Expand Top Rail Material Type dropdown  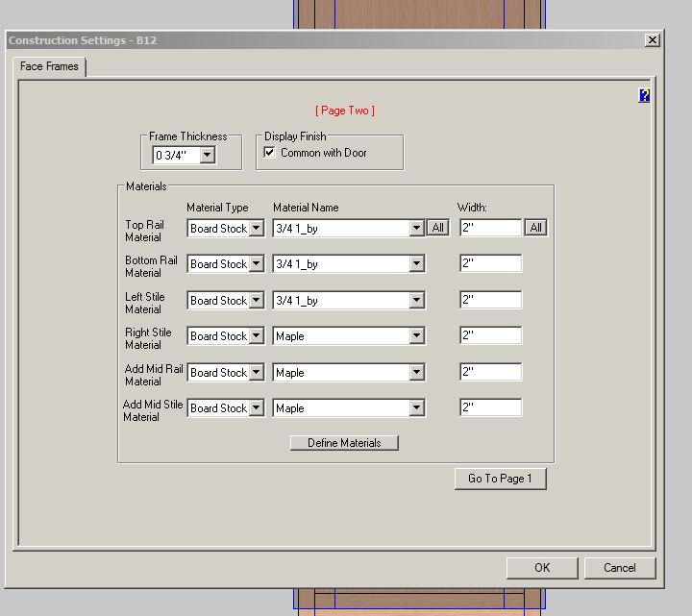256,229
